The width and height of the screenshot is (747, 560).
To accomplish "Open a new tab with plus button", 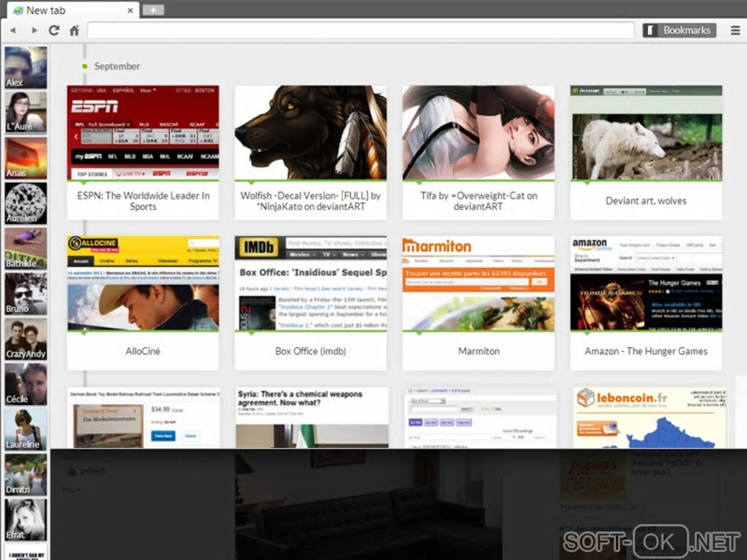I will click(x=153, y=10).
